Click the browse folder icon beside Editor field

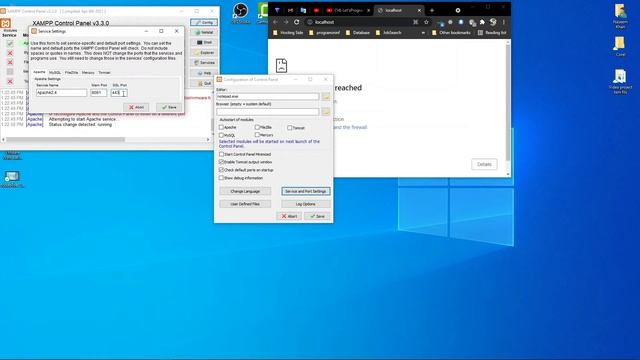326,97
